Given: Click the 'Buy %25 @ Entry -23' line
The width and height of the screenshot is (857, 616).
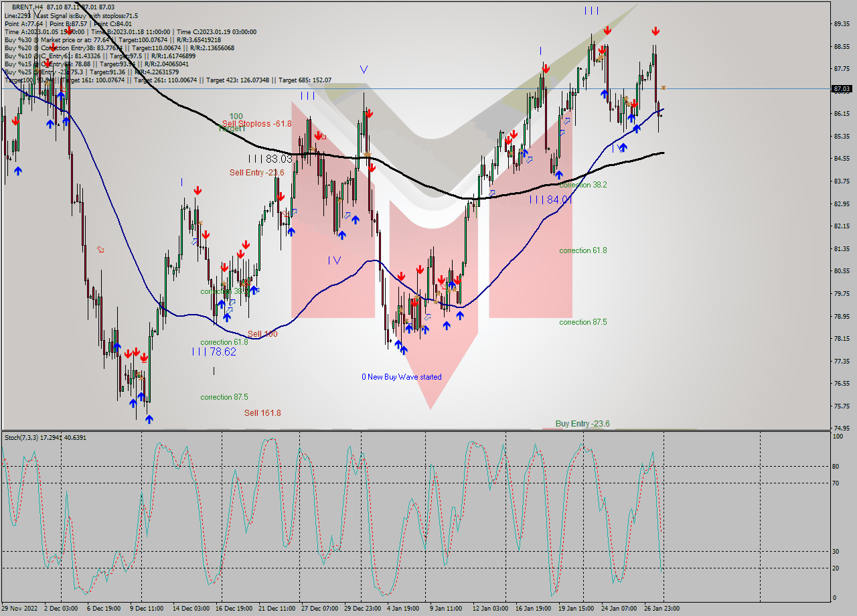Looking at the screenshot, I should click(x=92, y=72).
